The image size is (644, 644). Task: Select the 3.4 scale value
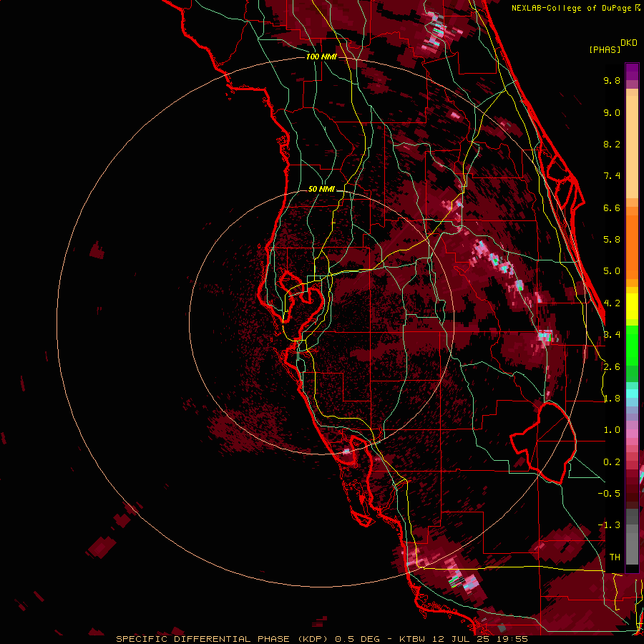point(612,335)
